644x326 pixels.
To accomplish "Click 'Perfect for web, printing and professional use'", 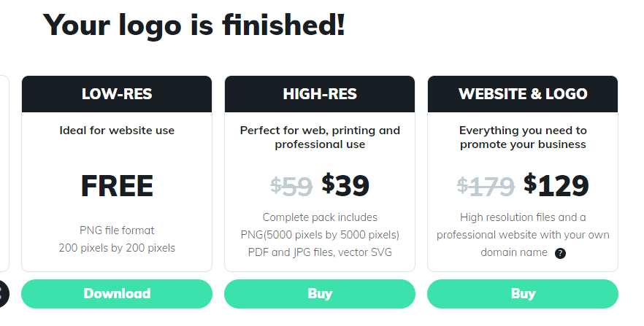I will coord(320,137).
